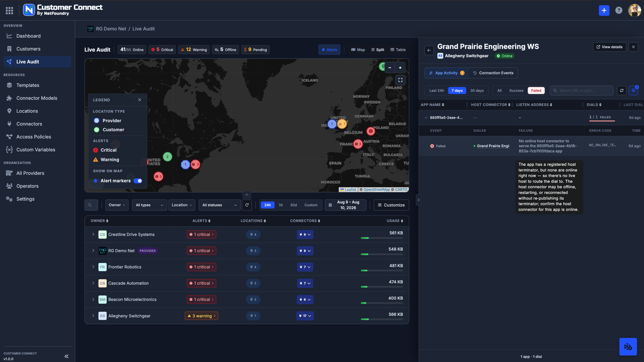Click the RG Demo Net breadcrumb
Screen dimensions: 644x362
(111, 29)
